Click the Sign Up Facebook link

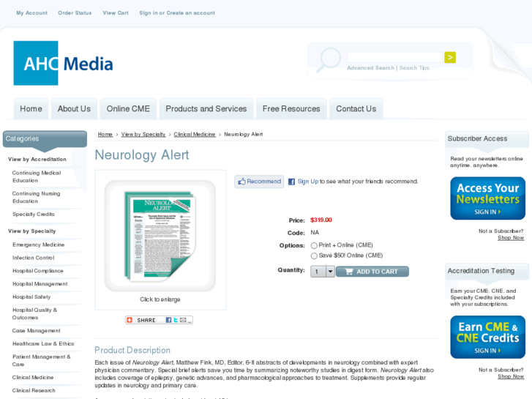[x=308, y=182]
